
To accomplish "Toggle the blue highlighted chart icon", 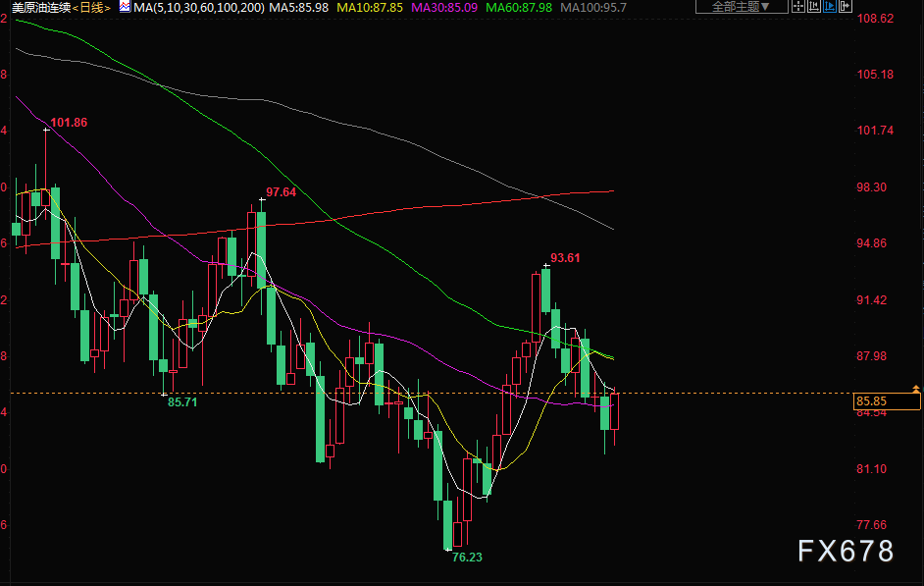I will point(830,6).
